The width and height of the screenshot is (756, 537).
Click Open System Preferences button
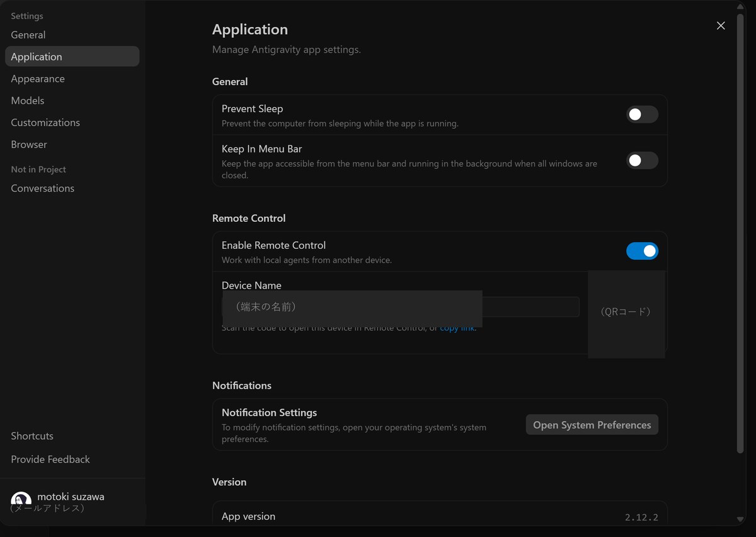(x=592, y=425)
